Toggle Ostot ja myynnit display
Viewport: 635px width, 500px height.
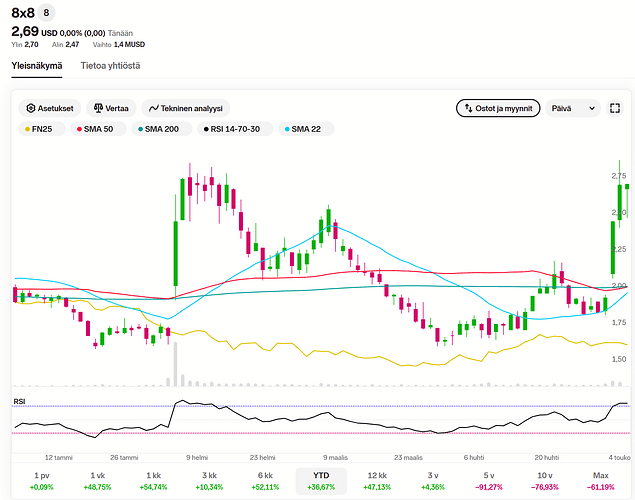[x=498, y=108]
